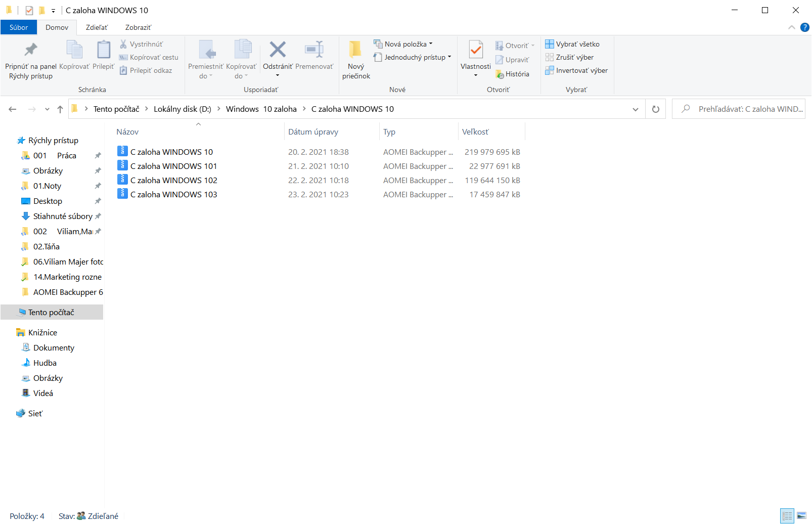Select Tento počítač in navigation pane
This screenshot has height=524, width=812.
click(x=52, y=313)
